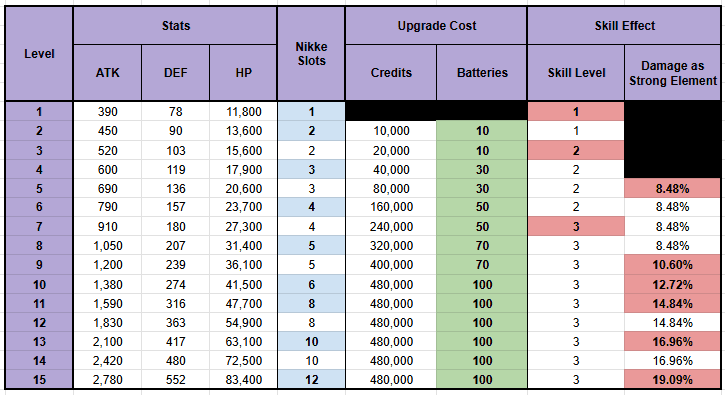Click the HP value 15,600
Screen dimensions: 725x395
click(243, 150)
